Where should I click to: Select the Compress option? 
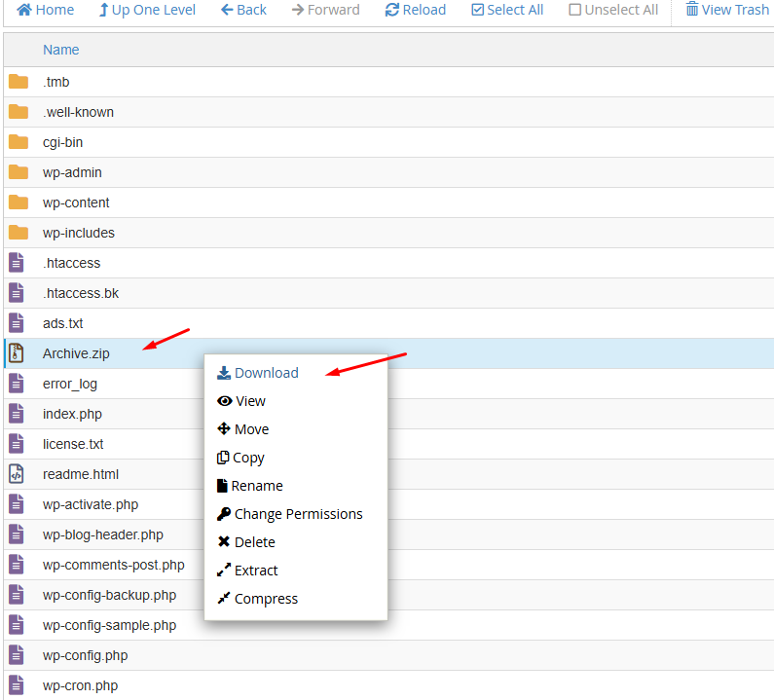pos(257,599)
